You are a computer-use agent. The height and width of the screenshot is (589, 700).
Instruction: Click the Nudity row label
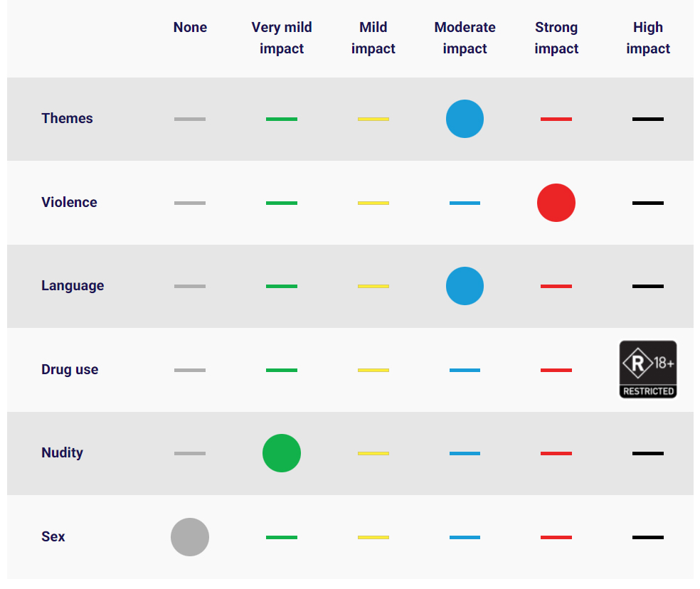point(62,453)
